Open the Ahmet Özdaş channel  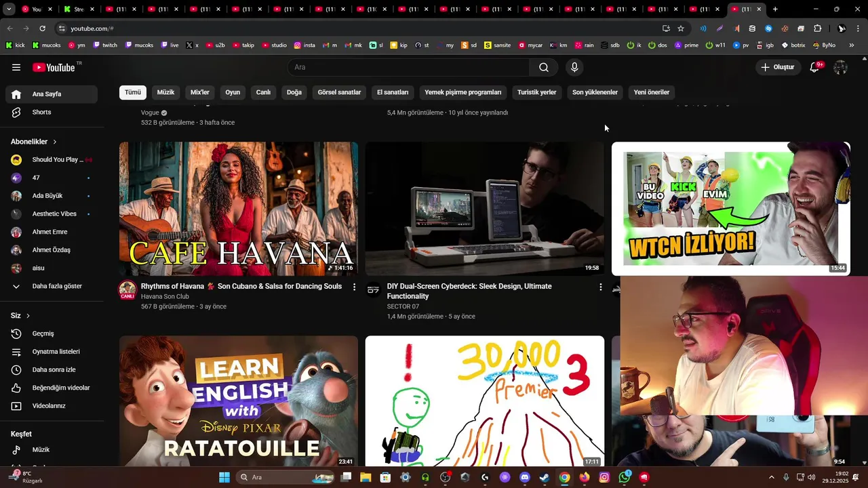[52, 250]
